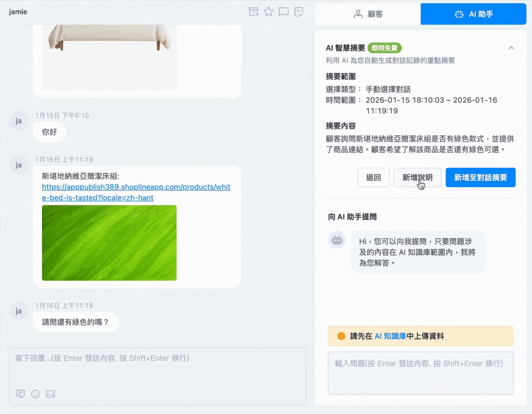Click ja avatar beside 請問還有綠色的嗎 message
This screenshot has width=532, height=414.
pyautogui.click(x=19, y=311)
